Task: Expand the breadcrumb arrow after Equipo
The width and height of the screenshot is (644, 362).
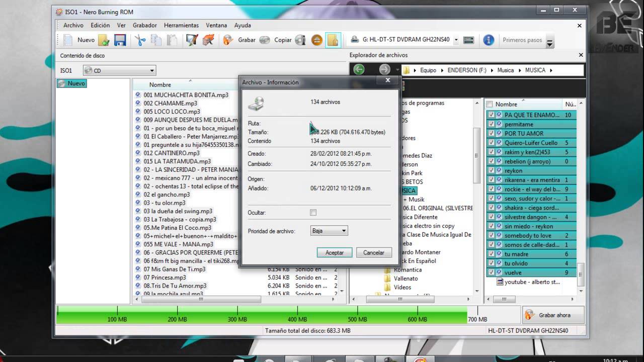Action: tap(442, 70)
